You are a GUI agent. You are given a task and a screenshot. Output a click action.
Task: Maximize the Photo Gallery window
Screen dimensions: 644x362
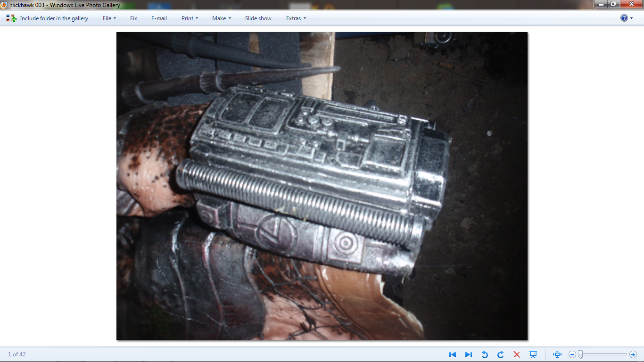(x=613, y=4)
